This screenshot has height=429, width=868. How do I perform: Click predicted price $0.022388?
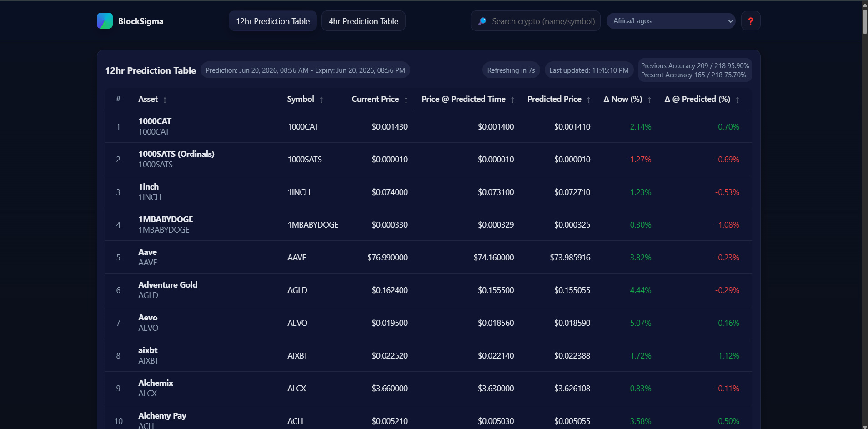point(572,355)
